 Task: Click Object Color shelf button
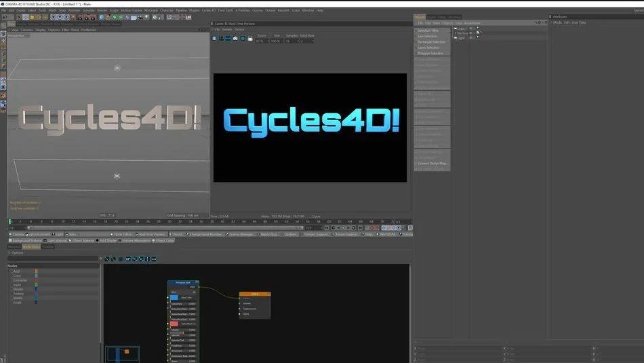[163, 240]
